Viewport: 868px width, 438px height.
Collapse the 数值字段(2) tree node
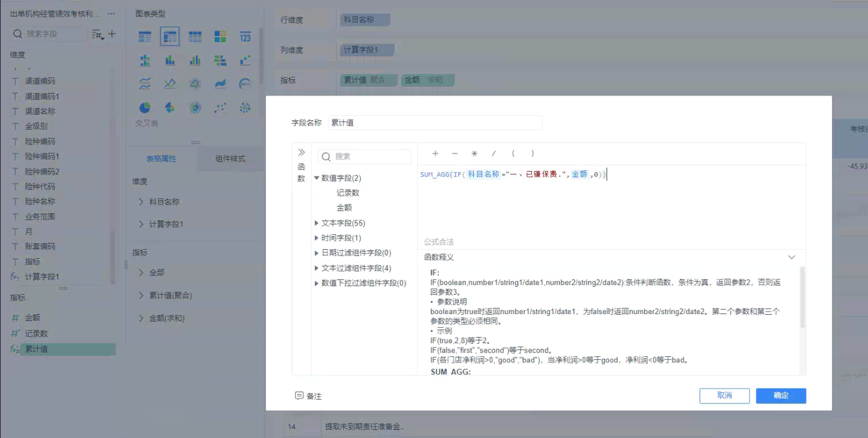click(x=317, y=178)
